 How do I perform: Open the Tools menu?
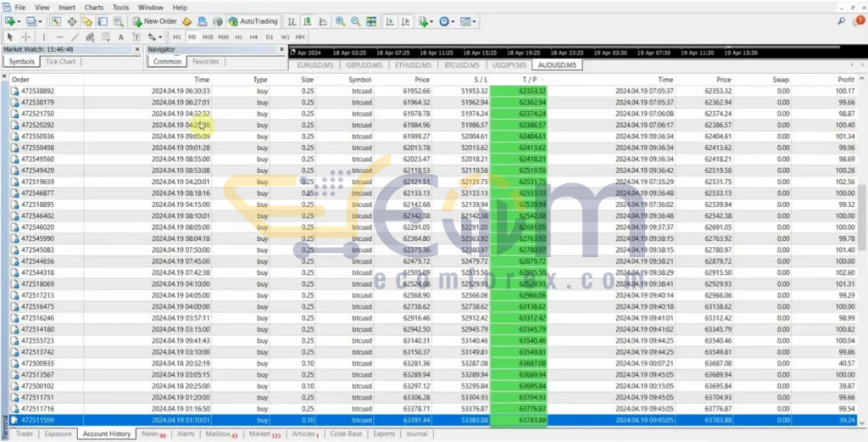pyautogui.click(x=120, y=8)
